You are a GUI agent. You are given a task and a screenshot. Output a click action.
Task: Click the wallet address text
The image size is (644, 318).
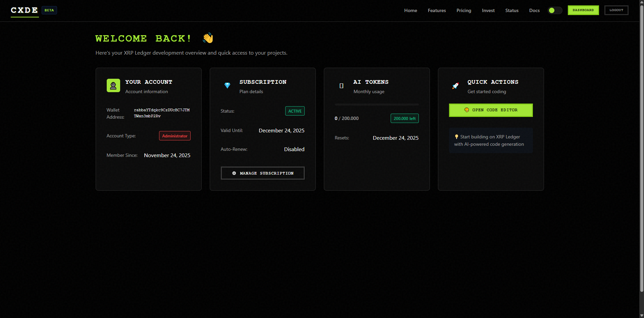click(161, 113)
